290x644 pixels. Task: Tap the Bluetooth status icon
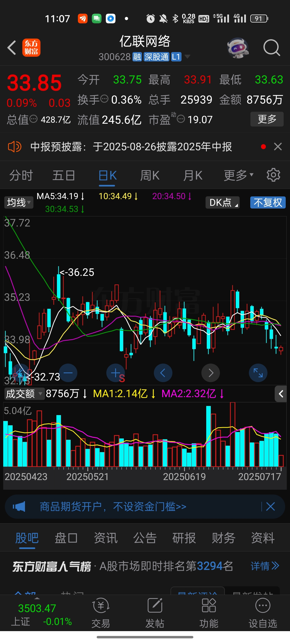[x=175, y=19]
